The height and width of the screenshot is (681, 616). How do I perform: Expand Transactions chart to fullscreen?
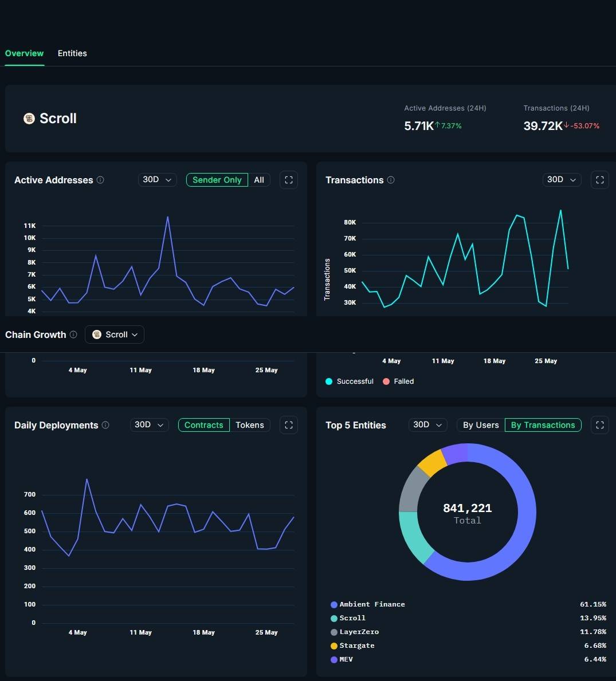click(599, 180)
